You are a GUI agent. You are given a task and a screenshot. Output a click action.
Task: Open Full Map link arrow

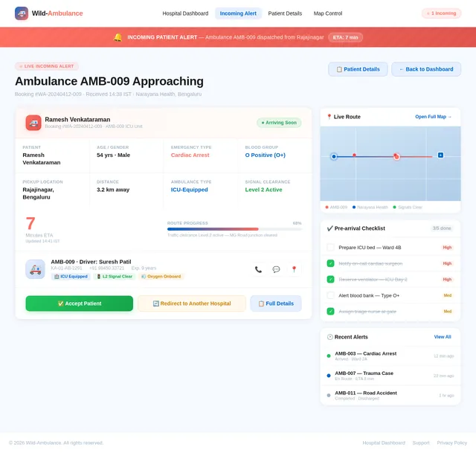433,117
